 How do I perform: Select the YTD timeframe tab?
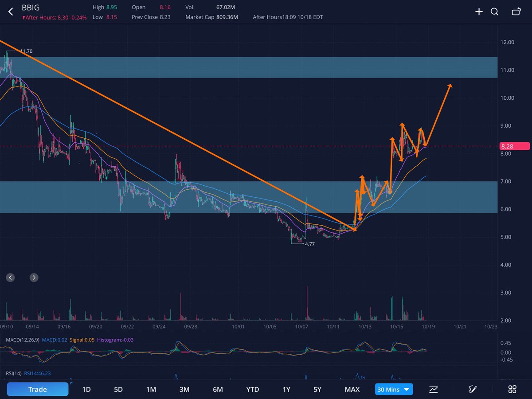click(253, 390)
